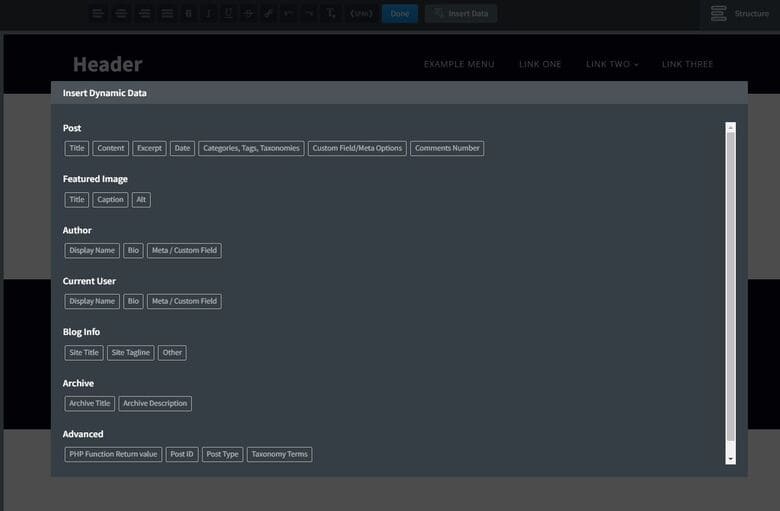Click the dialog vertical scrollbar thumb
The image size is (780, 511).
(x=730, y=286)
